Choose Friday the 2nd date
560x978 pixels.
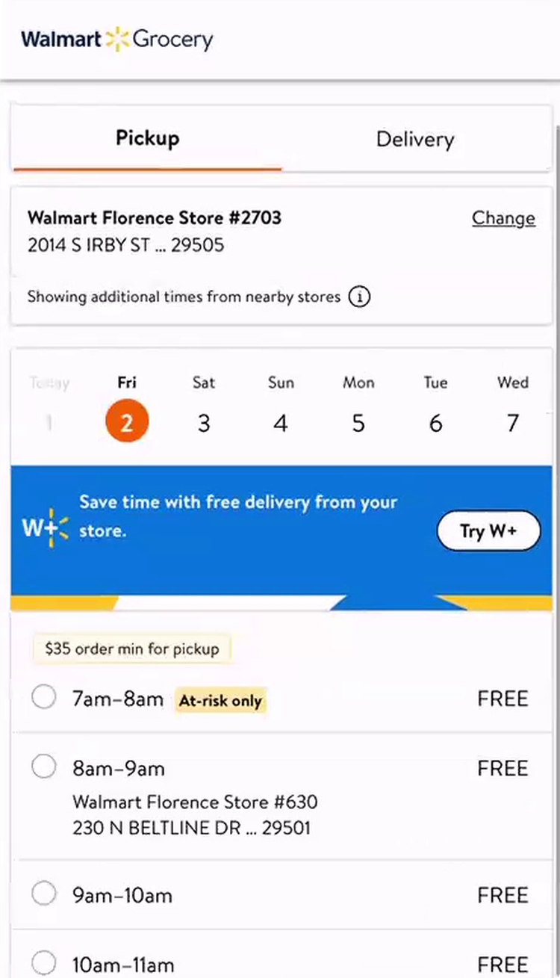127,422
